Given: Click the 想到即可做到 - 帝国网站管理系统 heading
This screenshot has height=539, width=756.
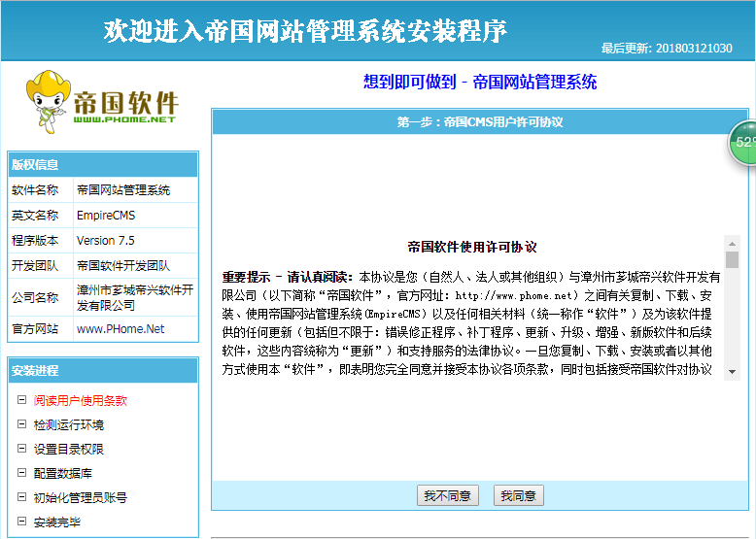Looking at the screenshot, I should pos(480,82).
